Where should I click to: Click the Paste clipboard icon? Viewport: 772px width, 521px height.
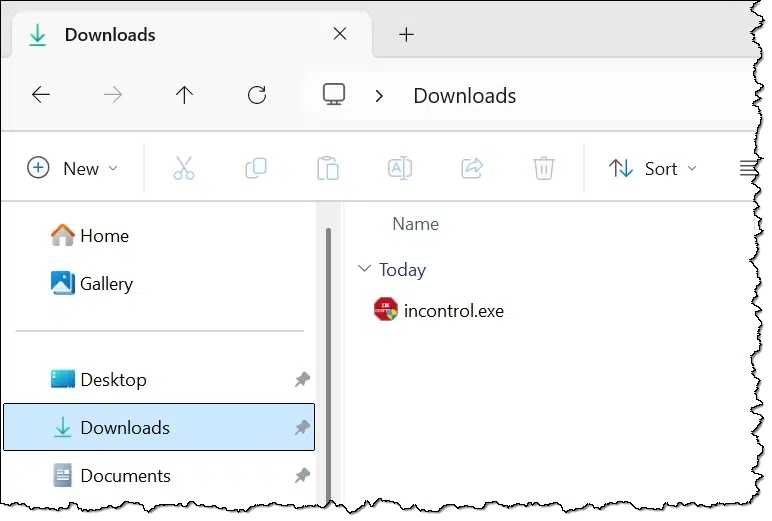click(x=328, y=168)
